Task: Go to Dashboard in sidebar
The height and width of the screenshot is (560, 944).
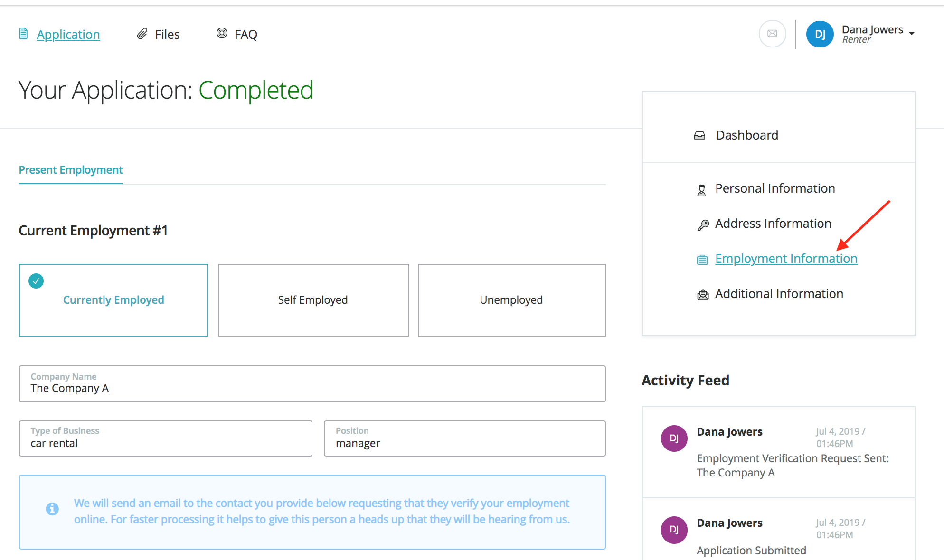Action: [747, 135]
